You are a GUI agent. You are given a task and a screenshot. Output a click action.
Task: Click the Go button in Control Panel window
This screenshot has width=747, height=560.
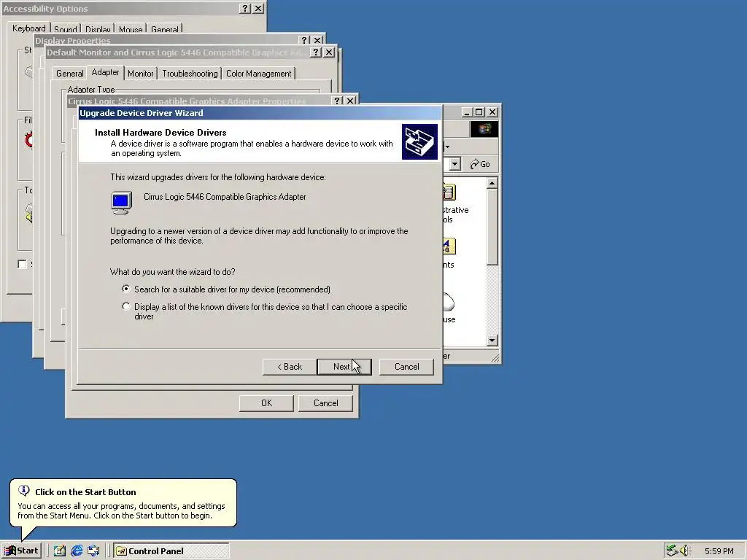480,164
